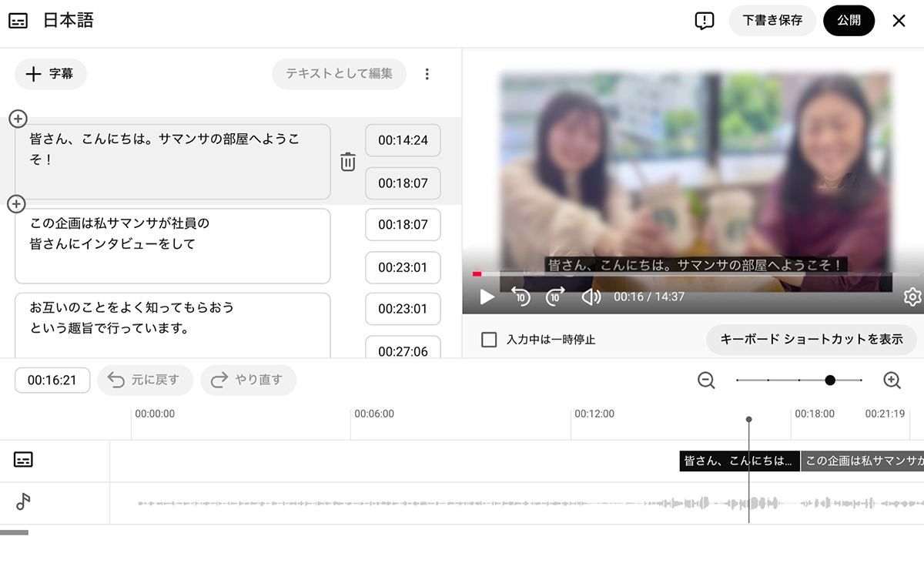This screenshot has height=570, width=924.
Task: Adjust the timeline zoom slider handle
Action: pyautogui.click(x=830, y=380)
